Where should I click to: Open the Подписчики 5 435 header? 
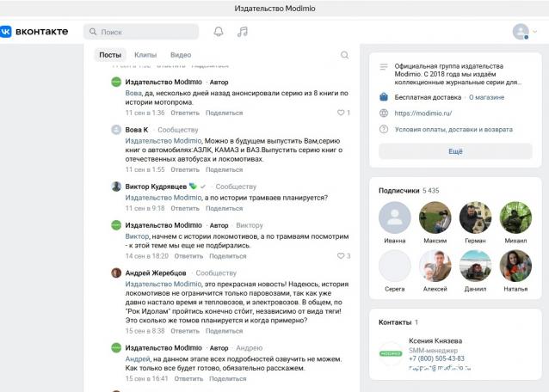(409, 191)
